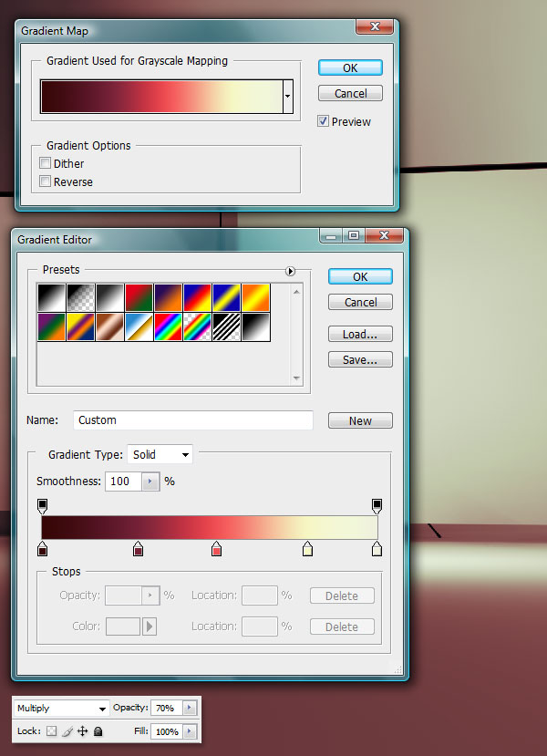Viewport: 547px width, 756px height.
Task: Select the pale yellow color stop
Action: [x=307, y=549]
